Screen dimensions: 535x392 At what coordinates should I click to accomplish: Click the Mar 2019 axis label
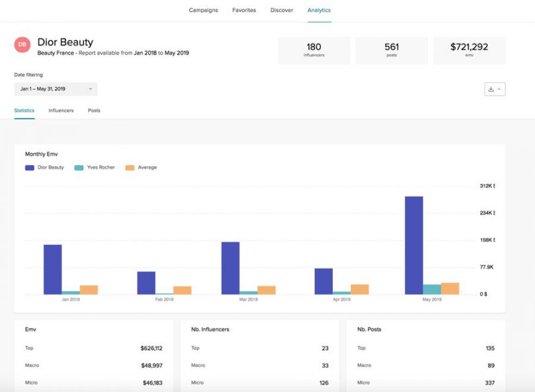(x=248, y=300)
